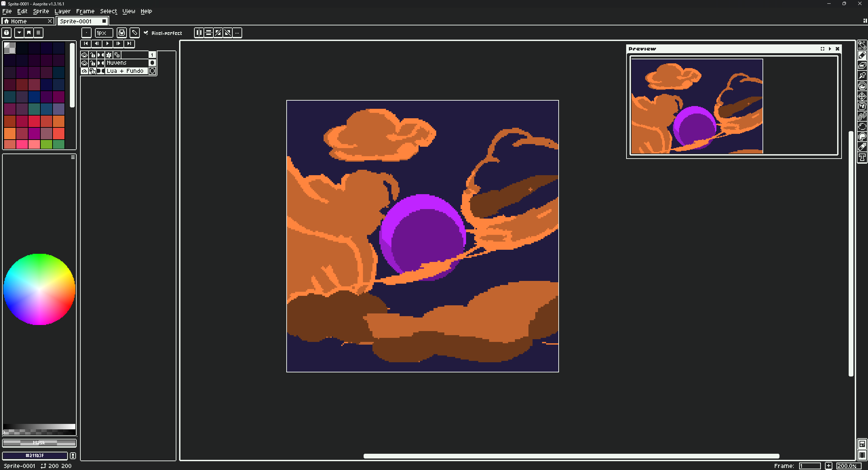868x470 pixels.
Task: Toggle the Pixel-perfect checkbox
Action: (146, 33)
